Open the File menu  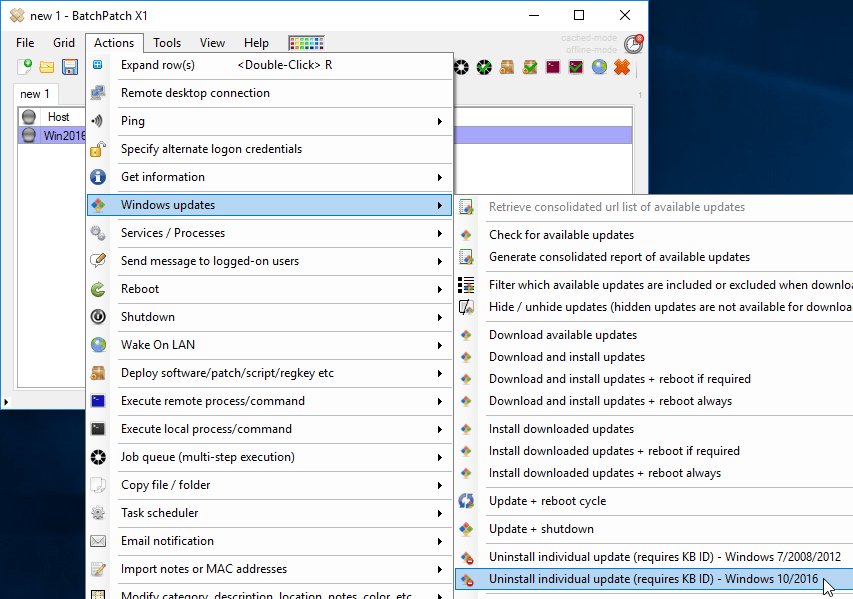(x=25, y=43)
